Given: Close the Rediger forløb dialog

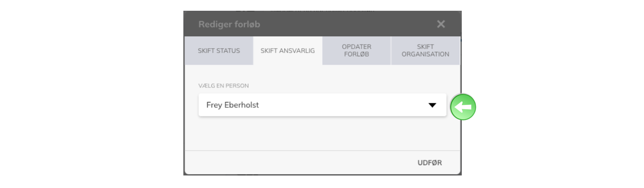Looking at the screenshot, I should [x=441, y=24].
